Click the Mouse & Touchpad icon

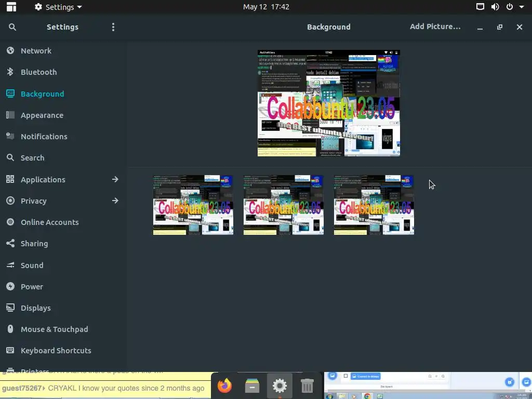[x=10, y=329]
